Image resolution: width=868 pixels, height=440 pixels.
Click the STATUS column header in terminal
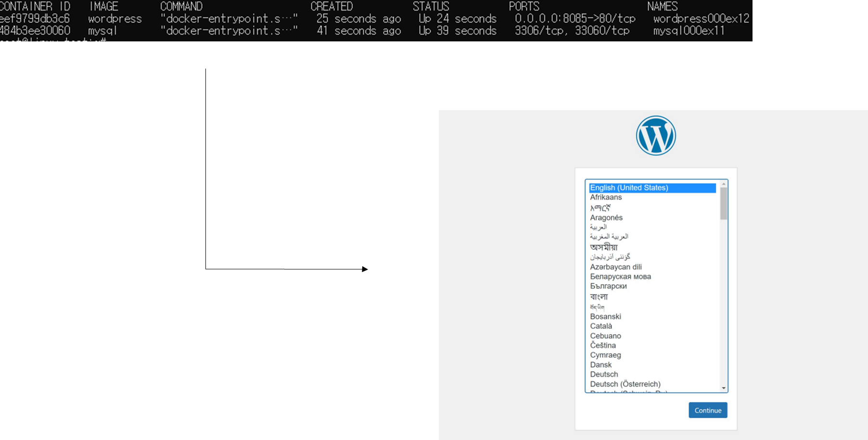coord(431,6)
